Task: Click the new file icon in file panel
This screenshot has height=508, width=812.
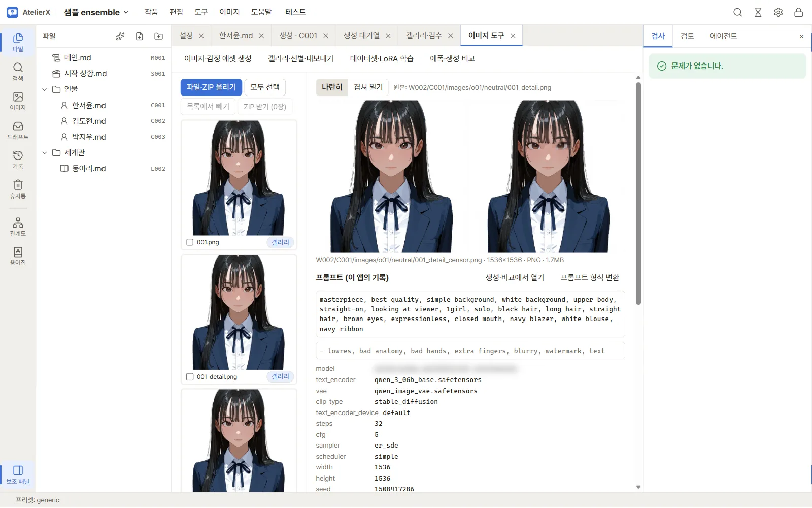Action: (140, 36)
